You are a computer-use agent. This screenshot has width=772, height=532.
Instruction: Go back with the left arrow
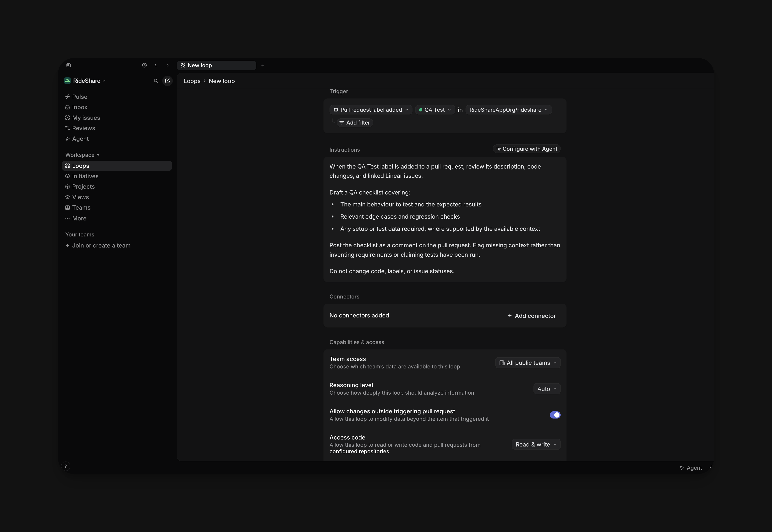(156, 65)
